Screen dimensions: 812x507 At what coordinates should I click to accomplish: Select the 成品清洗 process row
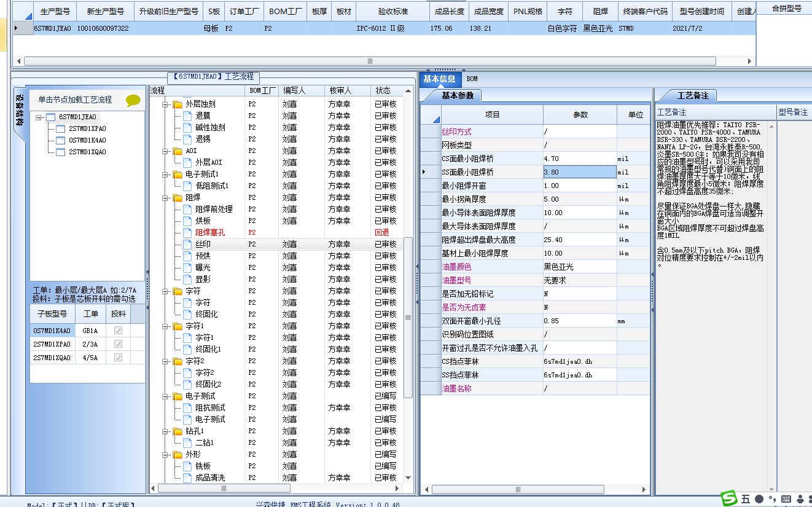coord(276,478)
